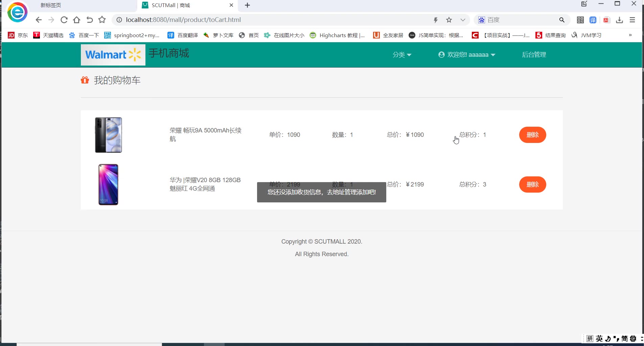Click product name 荣耀 畅玩9A 5000mAh长续航

pos(206,134)
